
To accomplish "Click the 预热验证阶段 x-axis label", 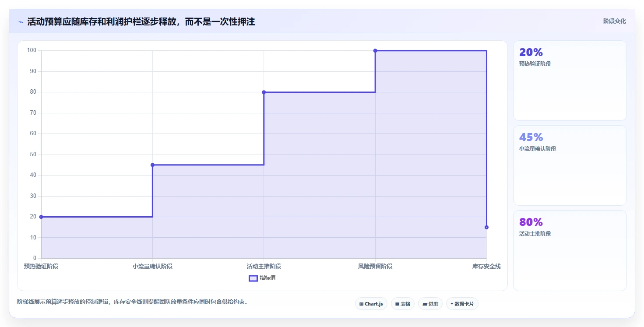I will (41, 266).
